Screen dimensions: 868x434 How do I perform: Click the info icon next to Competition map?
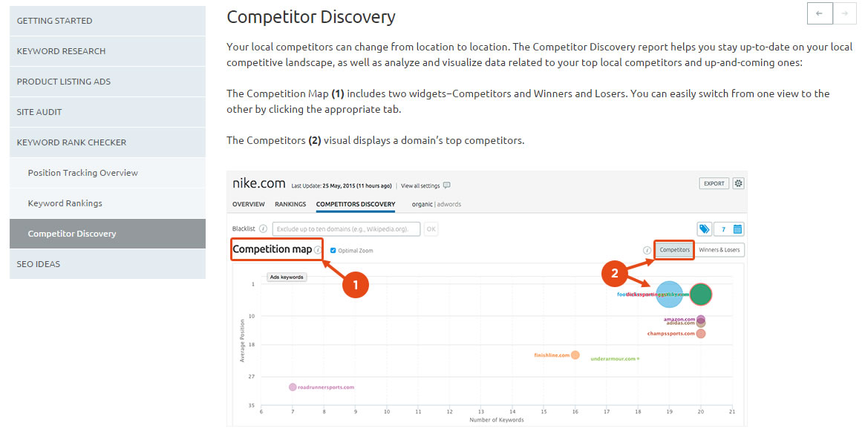[x=319, y=251]
